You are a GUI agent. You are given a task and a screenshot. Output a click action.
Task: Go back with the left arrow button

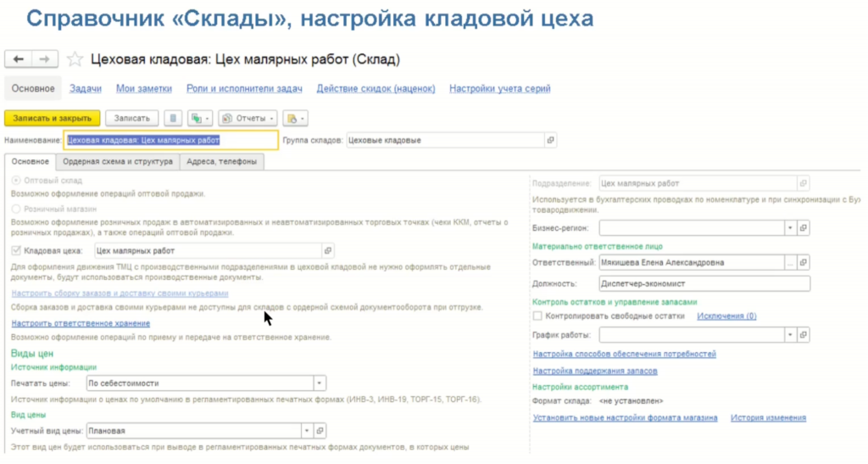click(19, 59)
